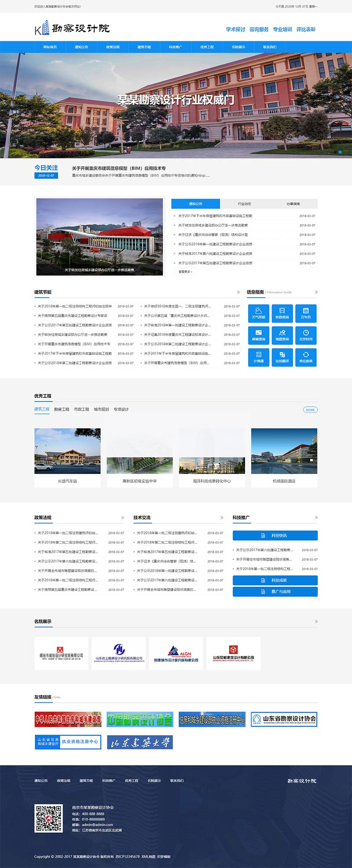This screenshot has height=868, width=352.
Task: Click the 山东岩土勘测设计研究院 logo card
Action: coord(119,653)
